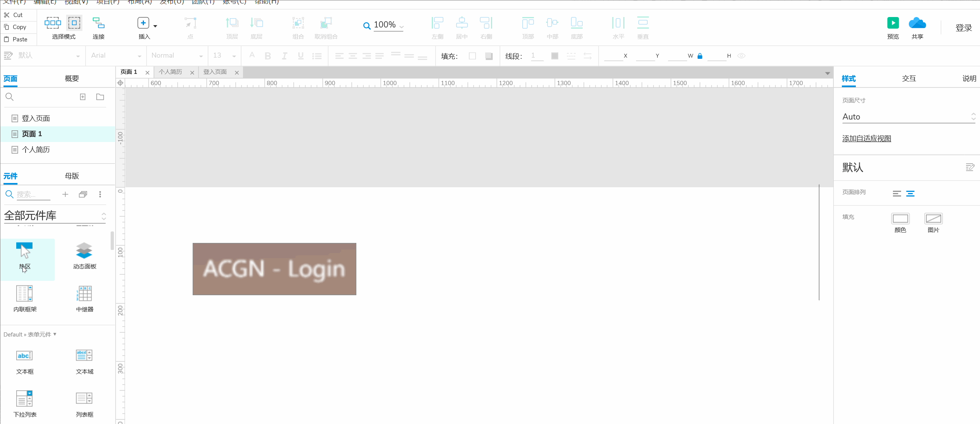
Task: Toggle the visibility eye icon in toolbar
Action: [x=741, y=56]
